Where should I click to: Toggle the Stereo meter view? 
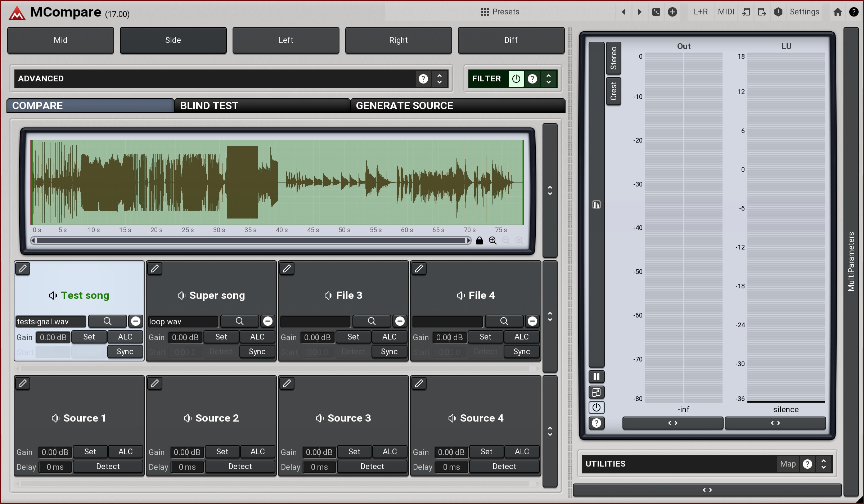click(x=613, y=58)
